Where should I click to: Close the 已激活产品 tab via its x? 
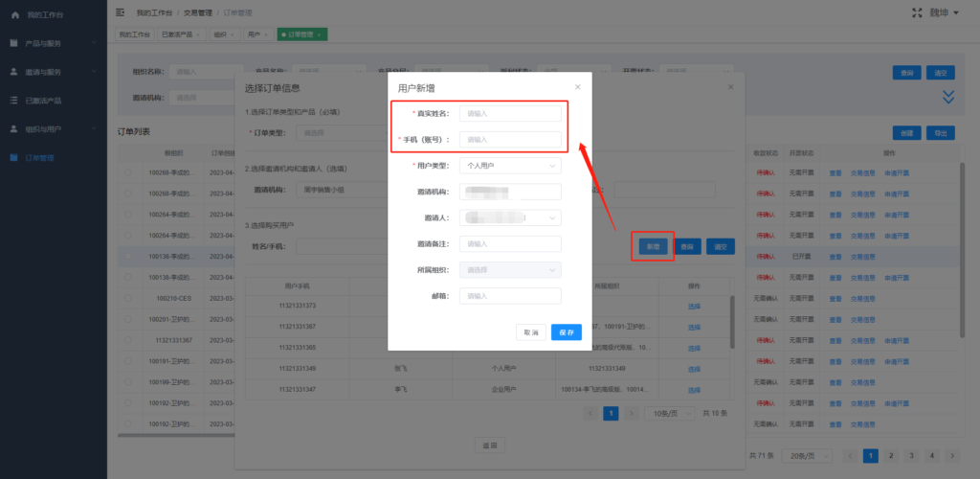coord(197,35)
